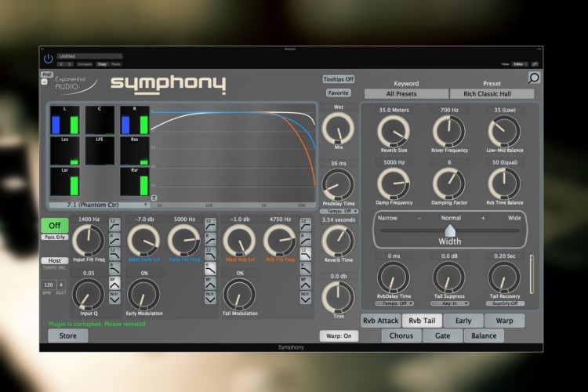Switch to the Balance tab
Screen dimensions: 588x392
484,336
